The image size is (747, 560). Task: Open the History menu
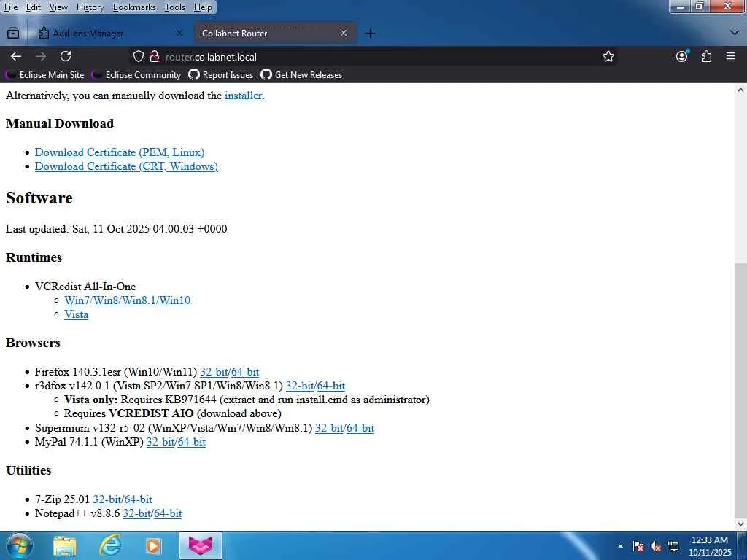pyautogui.click(x=90, y=7)
